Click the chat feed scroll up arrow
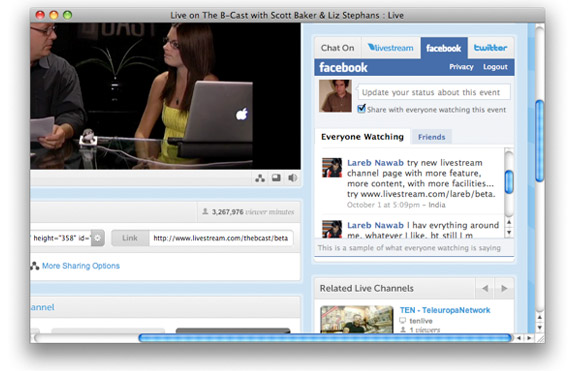 tap(509, 222)
